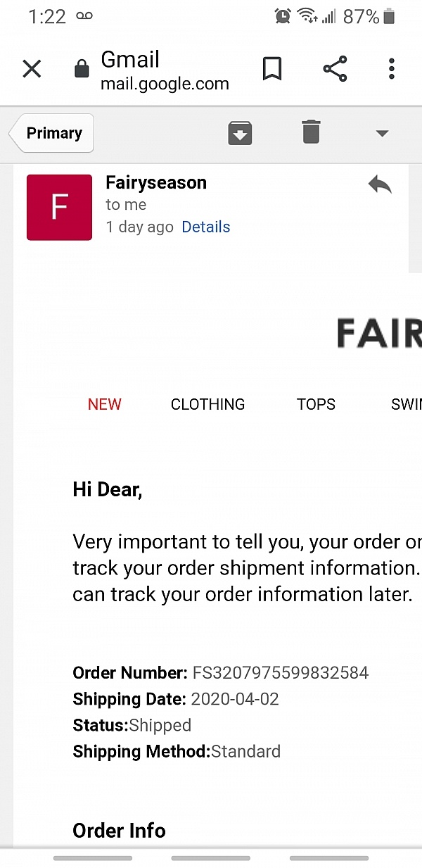The image size is (422, 868).
Task: Show message Details
Action: tap(206, 227)
